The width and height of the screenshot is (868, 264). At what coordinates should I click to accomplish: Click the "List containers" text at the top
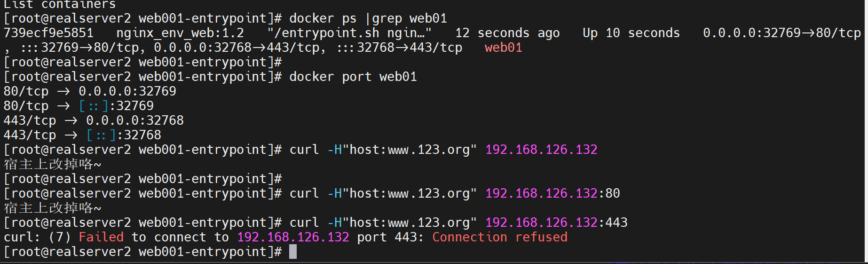coord(60,4)
